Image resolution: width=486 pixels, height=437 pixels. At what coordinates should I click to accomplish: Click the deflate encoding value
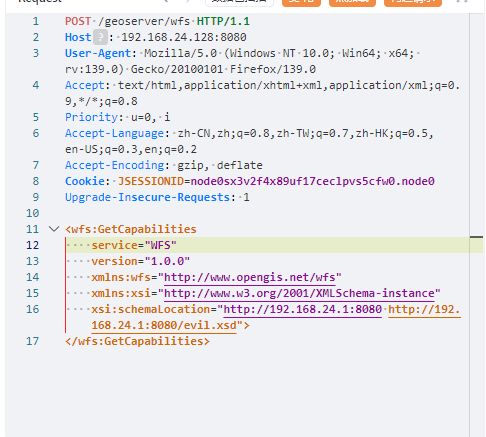239,165
